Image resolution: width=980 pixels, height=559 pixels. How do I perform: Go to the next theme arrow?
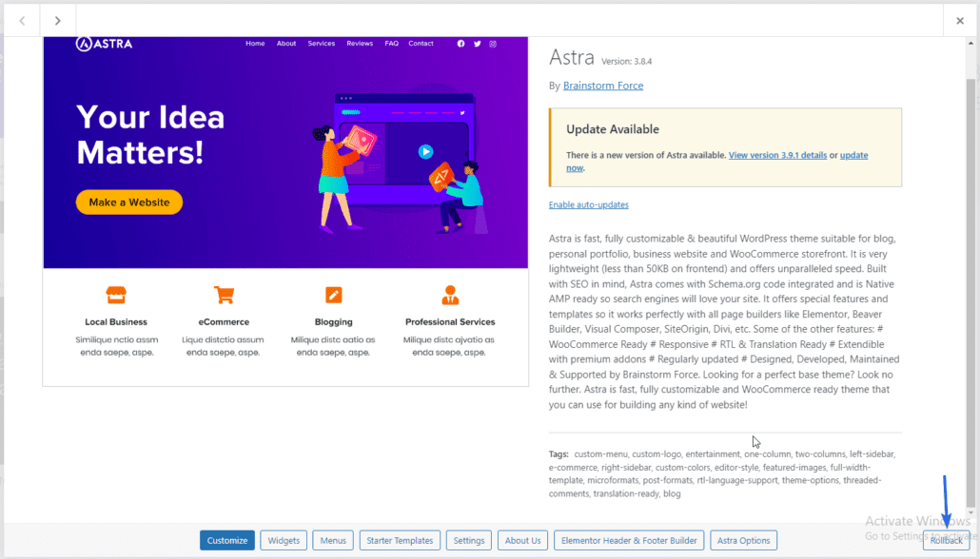tap(57, 21)
